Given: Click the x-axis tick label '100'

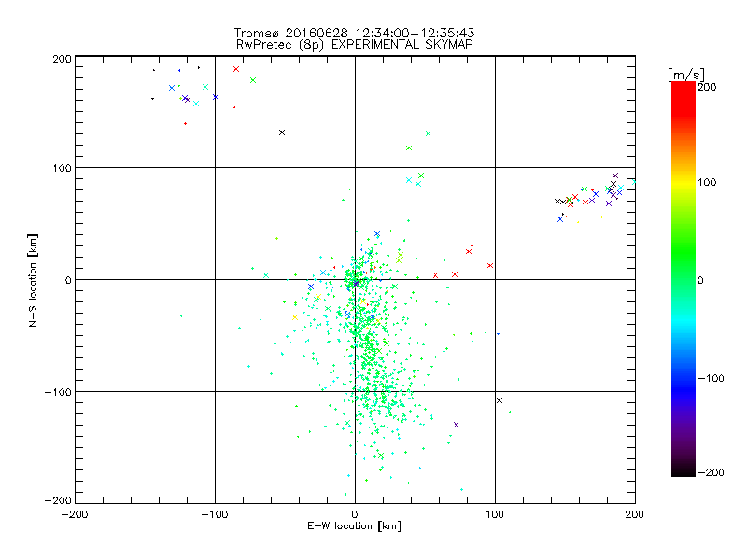Looking at the screenshot, I should click(495, 514).
